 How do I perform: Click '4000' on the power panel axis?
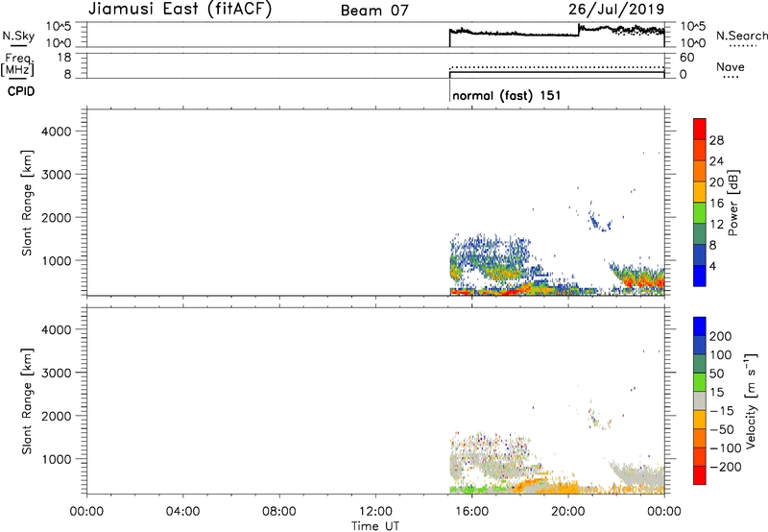(x=57, y=132)
